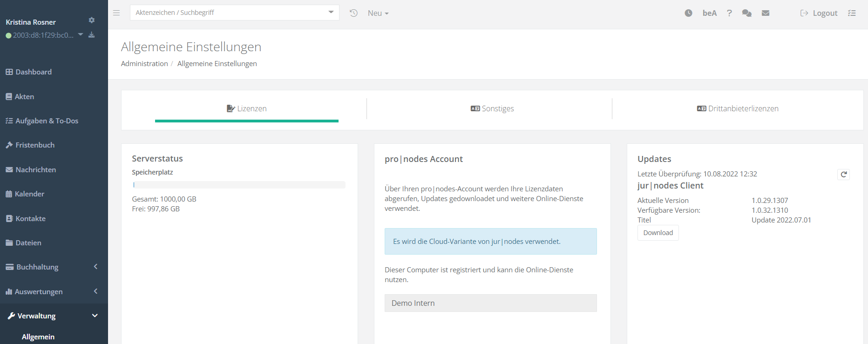Refresh the update check
Image resolution: width=868 pixels, height=344 pixels.
coord(843,175)
